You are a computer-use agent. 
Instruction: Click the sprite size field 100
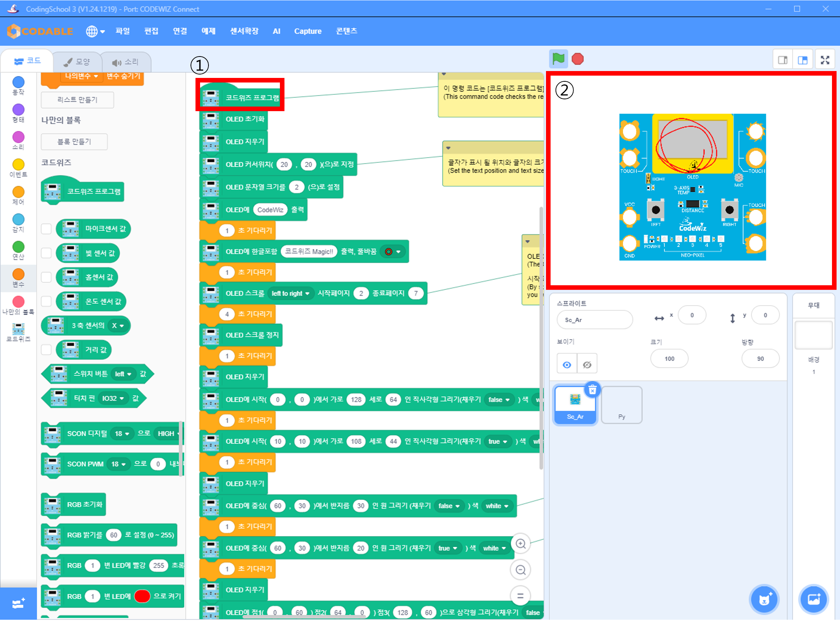coord(669,359)
